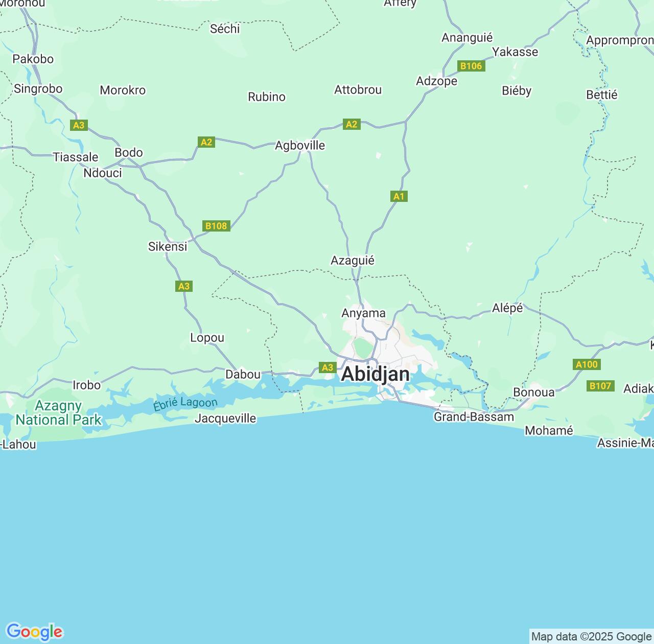The image size is (654, 644).
Task: Click the Alépé town label
Action: coord(507,308)
